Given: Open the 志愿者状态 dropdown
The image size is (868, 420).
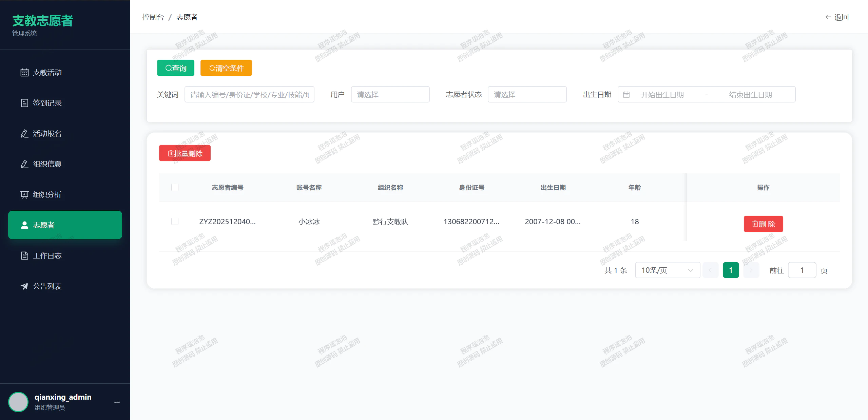Looking at the screenshot, I should [x=527, y=94].
